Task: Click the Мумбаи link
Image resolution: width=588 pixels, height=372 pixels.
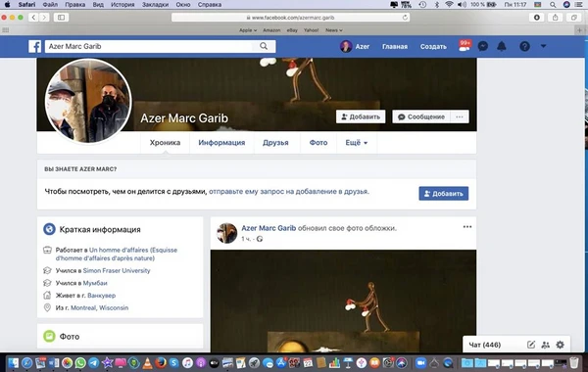Action: 95,283
